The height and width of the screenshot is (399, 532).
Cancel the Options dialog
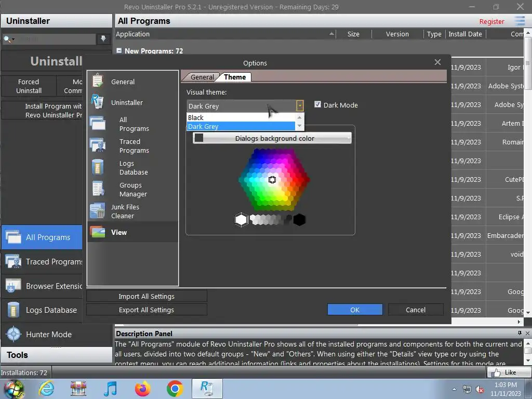coord(416,310)
